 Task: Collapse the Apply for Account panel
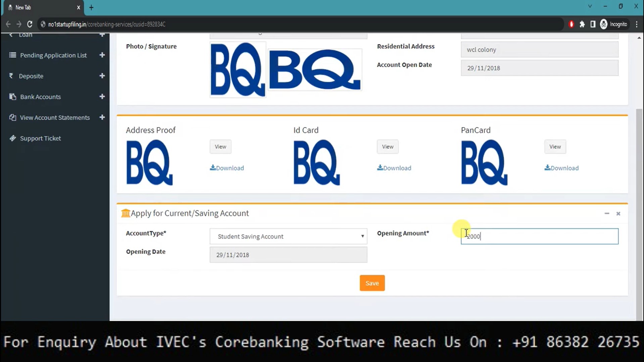607,213
